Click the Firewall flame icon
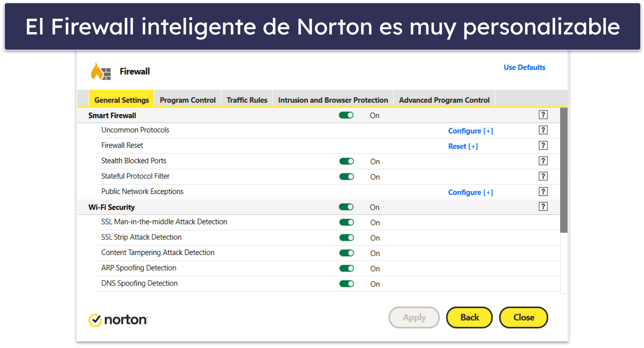This screenshot has width=644, height=348. click(x=101, y=71)
